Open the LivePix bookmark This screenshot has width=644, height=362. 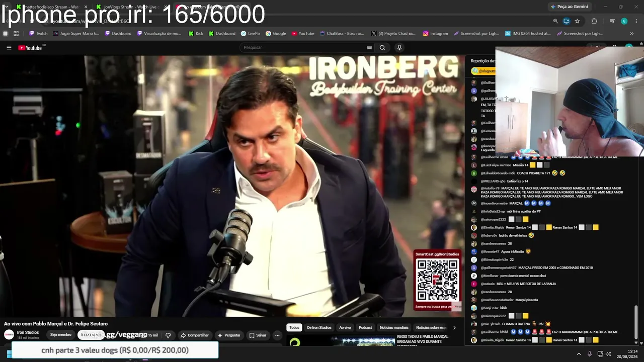[251, 34]
